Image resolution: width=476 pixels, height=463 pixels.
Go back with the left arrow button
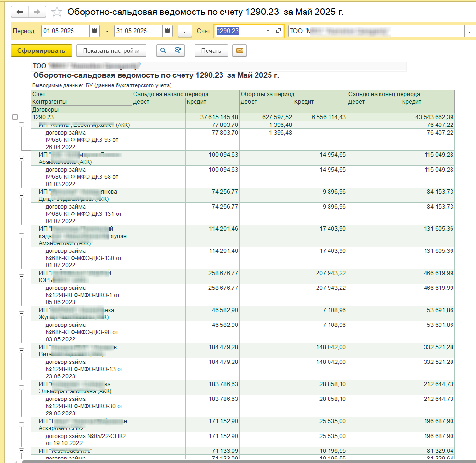click(x=20, y=12)
